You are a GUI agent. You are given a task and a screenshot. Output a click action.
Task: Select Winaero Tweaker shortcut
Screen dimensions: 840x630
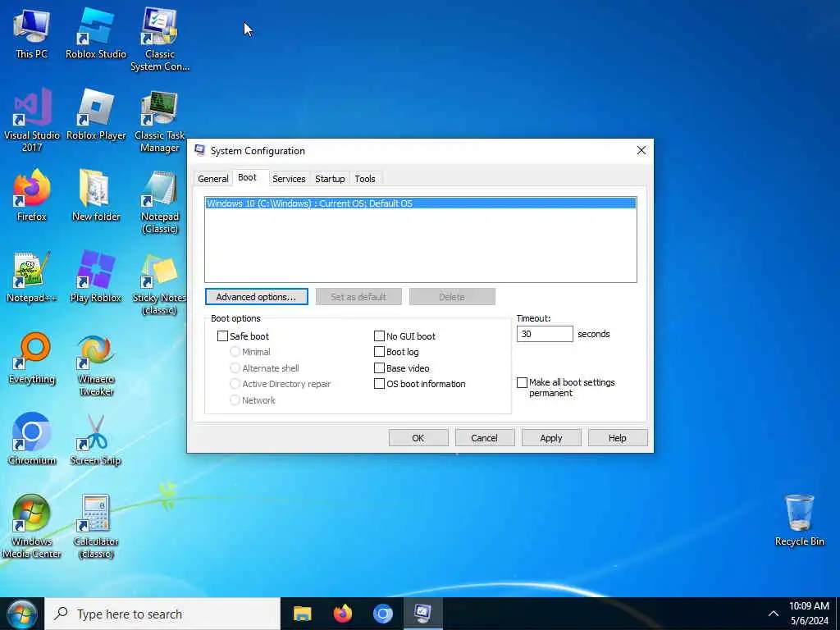[x=96, y=365]
